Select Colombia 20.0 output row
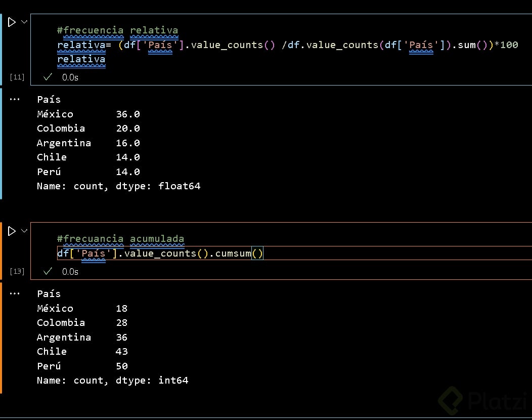Image resolution: width=532 pixels, height=420 pixels. [88, 129]
